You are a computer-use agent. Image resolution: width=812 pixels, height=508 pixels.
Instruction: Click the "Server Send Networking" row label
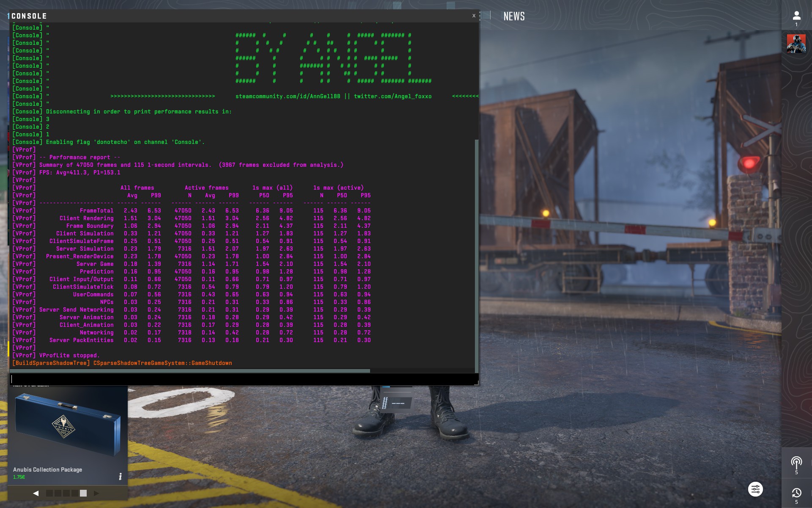click(x=77, y=310)
